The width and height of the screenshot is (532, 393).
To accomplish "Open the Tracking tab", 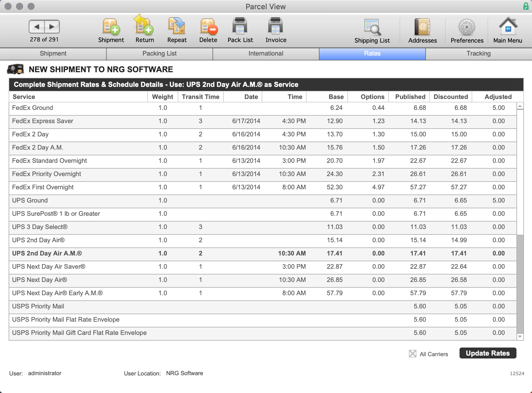I will (x=479, y=54).
